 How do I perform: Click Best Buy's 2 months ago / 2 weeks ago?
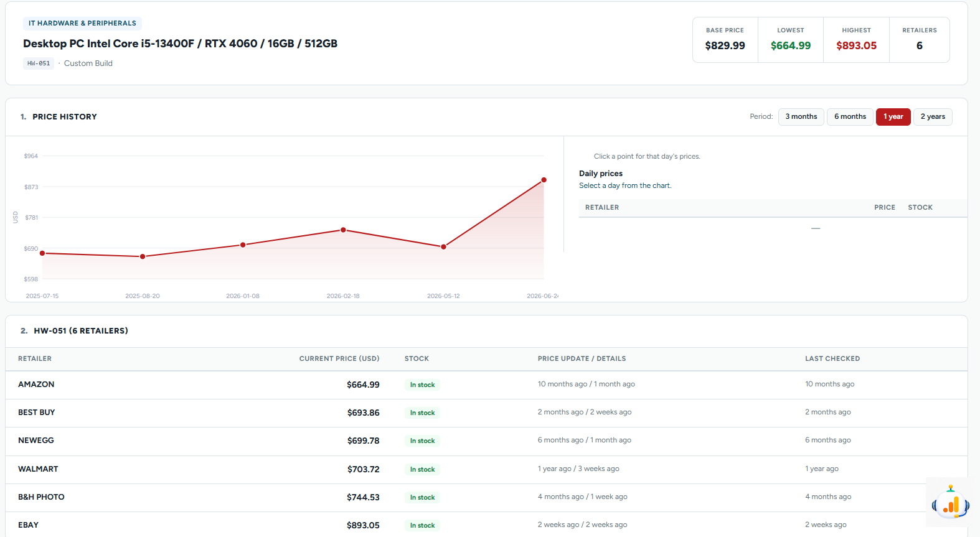click(585, 413)
